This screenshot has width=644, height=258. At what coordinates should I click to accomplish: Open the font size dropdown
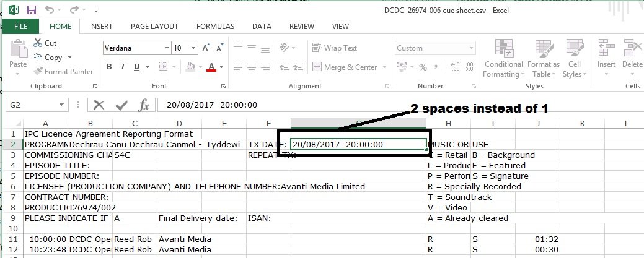coord(194,48)
